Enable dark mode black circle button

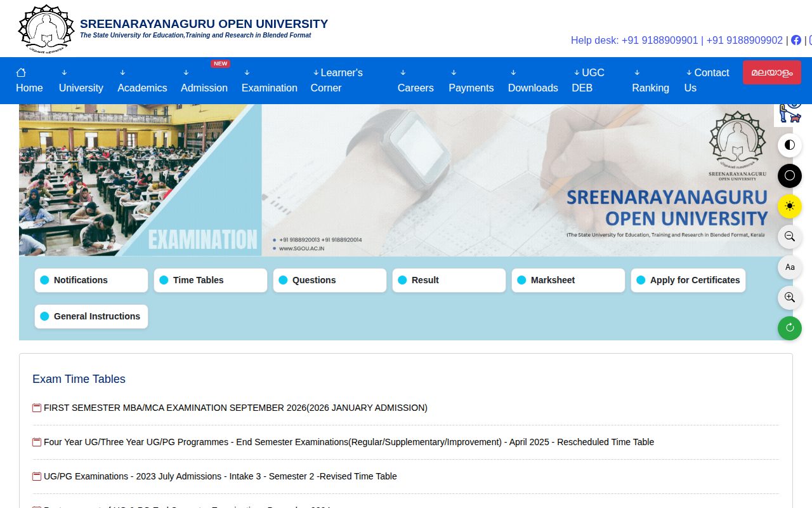tap(790, 175)
